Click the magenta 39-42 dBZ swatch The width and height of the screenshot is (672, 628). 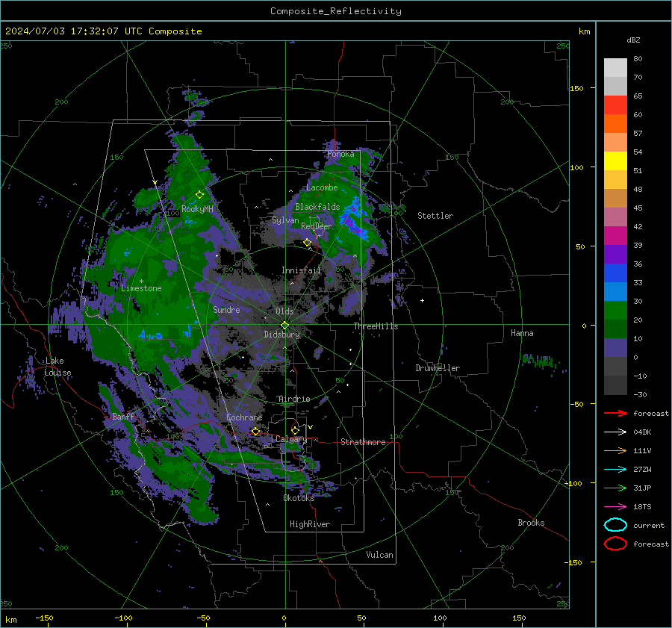coord(615,235)
